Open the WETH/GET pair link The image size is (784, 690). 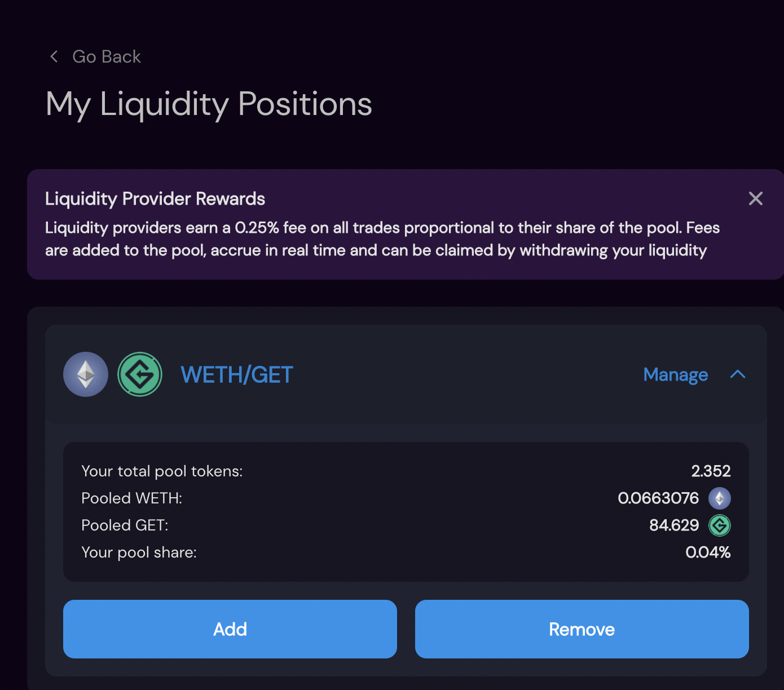click(x=237, y=375)
